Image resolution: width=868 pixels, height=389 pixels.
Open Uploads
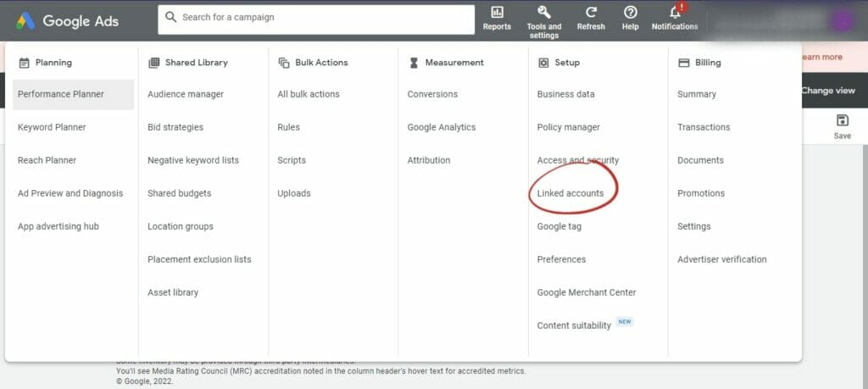click(x=294, y=194)
